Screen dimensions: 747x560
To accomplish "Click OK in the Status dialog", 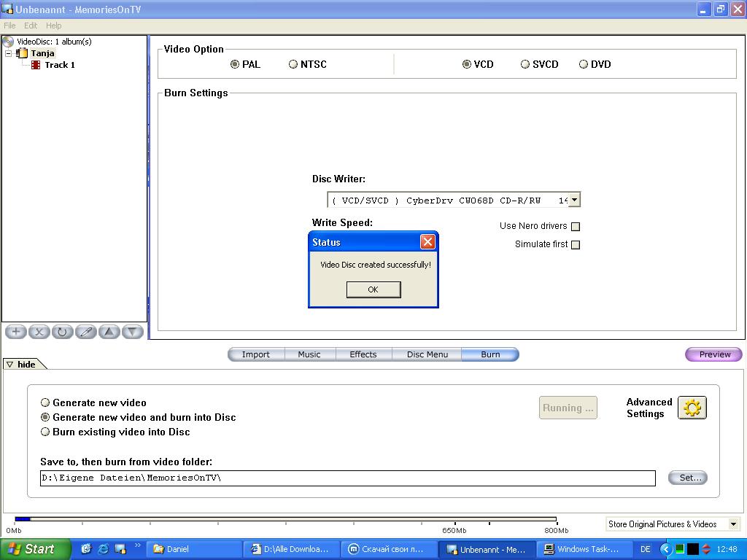I will (373, 289).
